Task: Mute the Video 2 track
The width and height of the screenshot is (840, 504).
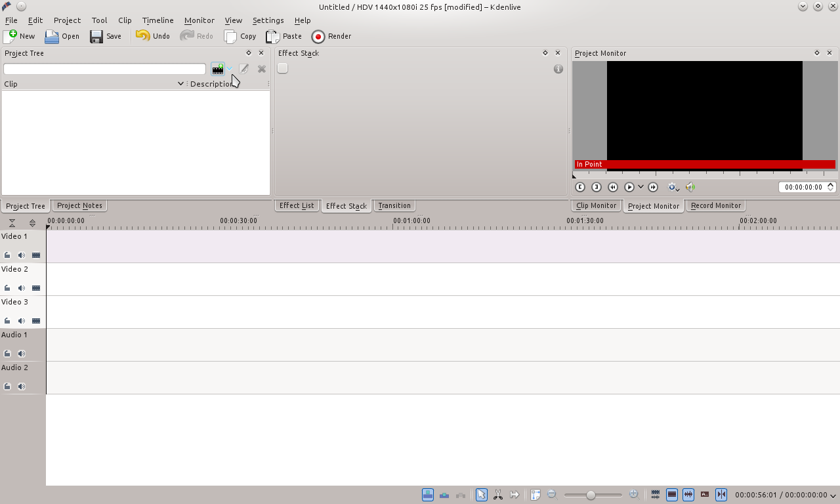Action: pos(22,288)
